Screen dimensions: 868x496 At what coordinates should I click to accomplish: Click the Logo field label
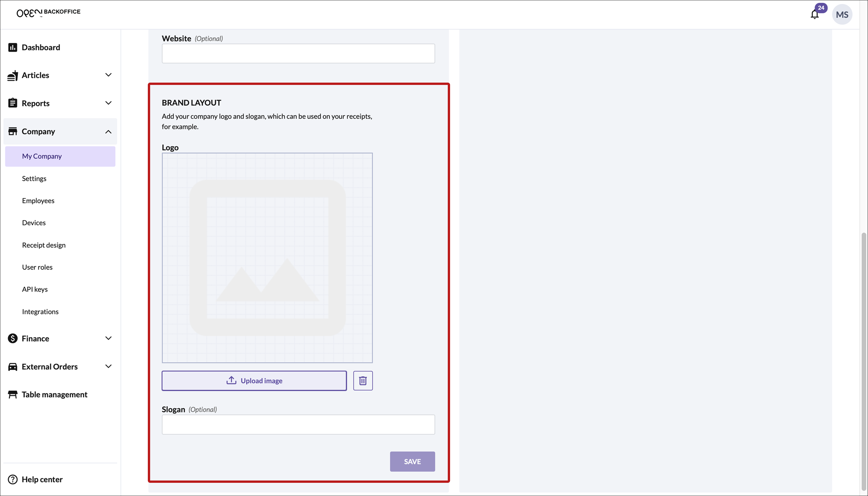coord(170,147)
